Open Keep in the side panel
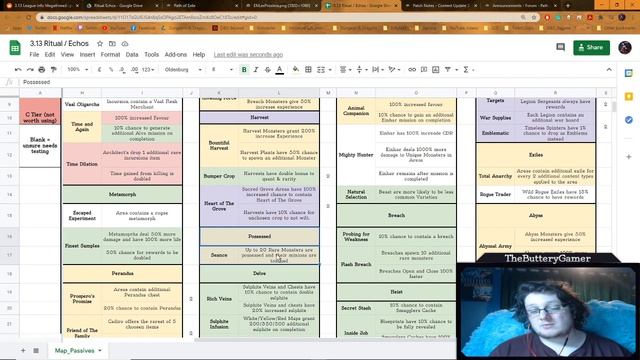The image size is (640, 360). 629,96
